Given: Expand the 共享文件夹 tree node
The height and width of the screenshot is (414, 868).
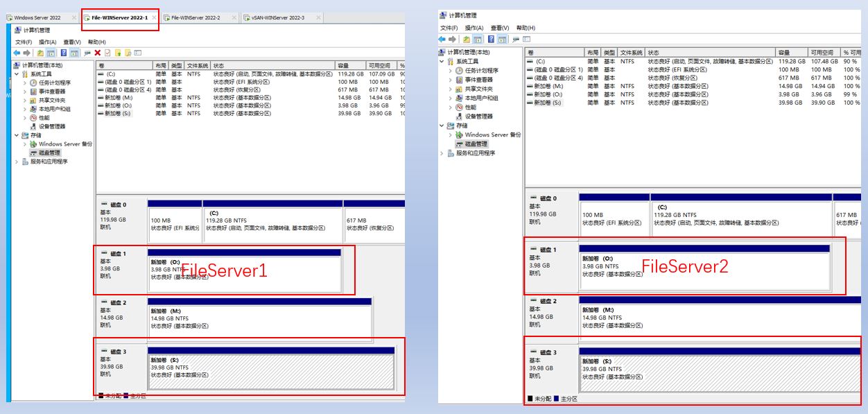Looking at the screenshot, I should pos(24,101).
